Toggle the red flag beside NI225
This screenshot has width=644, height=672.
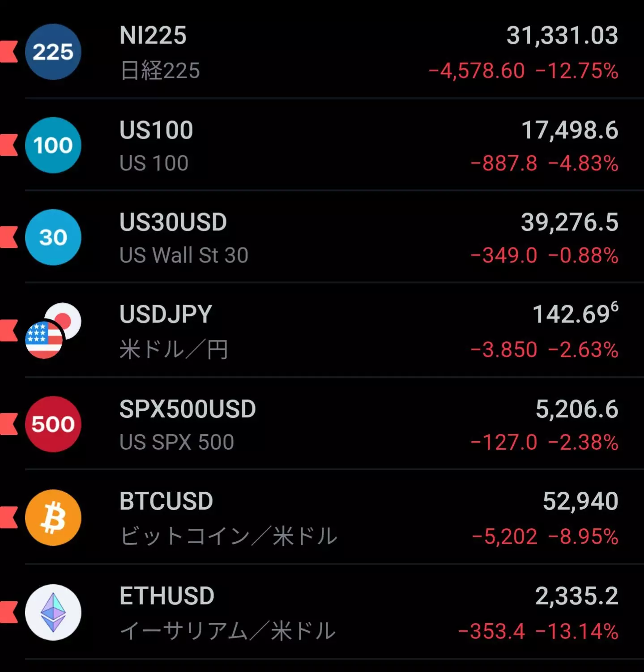click(9, 51)
